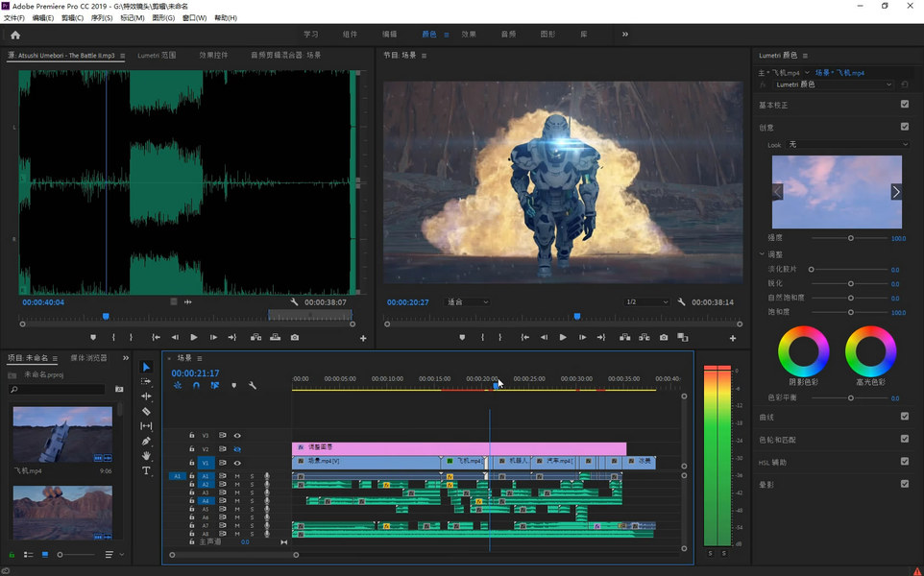The height and width of the screenshot is (576, 924).
Task: Toggle linked selection in timeline
Action: pyautogui.click(x=215, y=385)
